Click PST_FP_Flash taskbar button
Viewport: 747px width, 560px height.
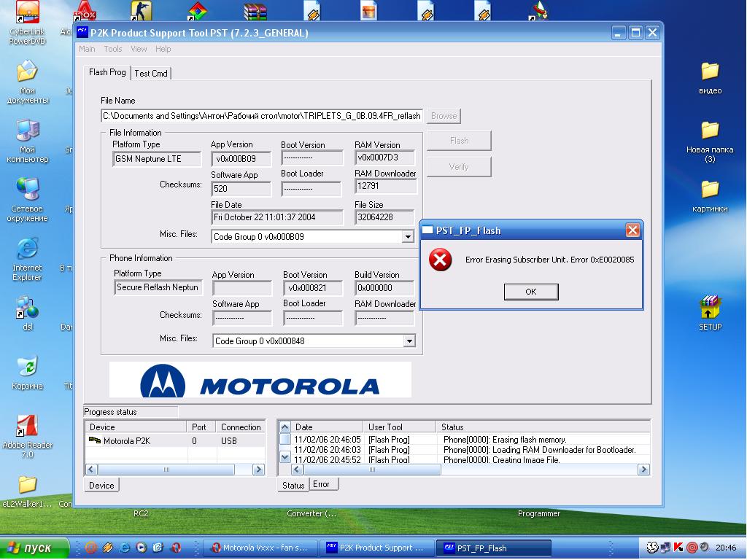(x=494, y=548)
